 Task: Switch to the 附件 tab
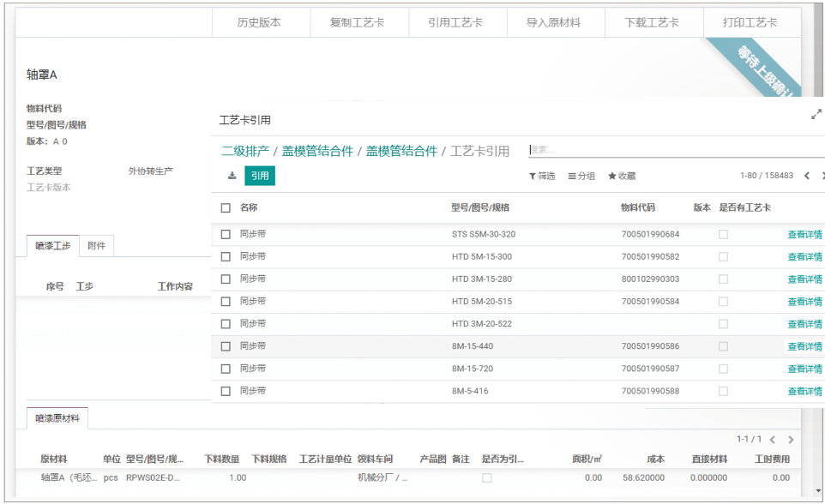pyautogui.click(x=97, y=246)
